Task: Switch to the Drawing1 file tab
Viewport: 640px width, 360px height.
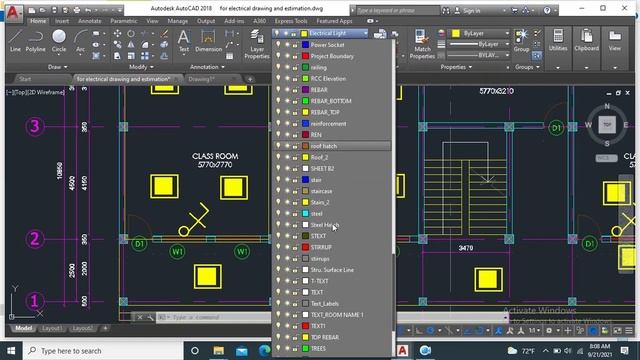Action: [202, 79]
